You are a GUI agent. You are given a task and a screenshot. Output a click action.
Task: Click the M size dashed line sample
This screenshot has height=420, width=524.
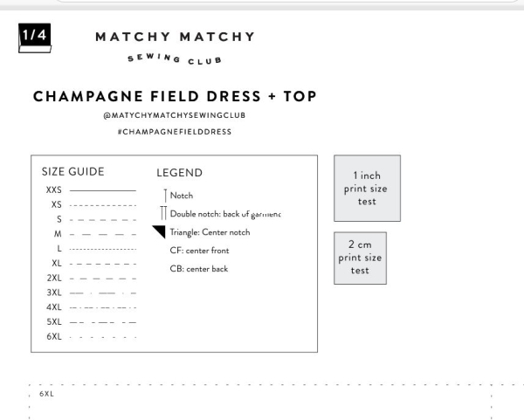[103, 235]
